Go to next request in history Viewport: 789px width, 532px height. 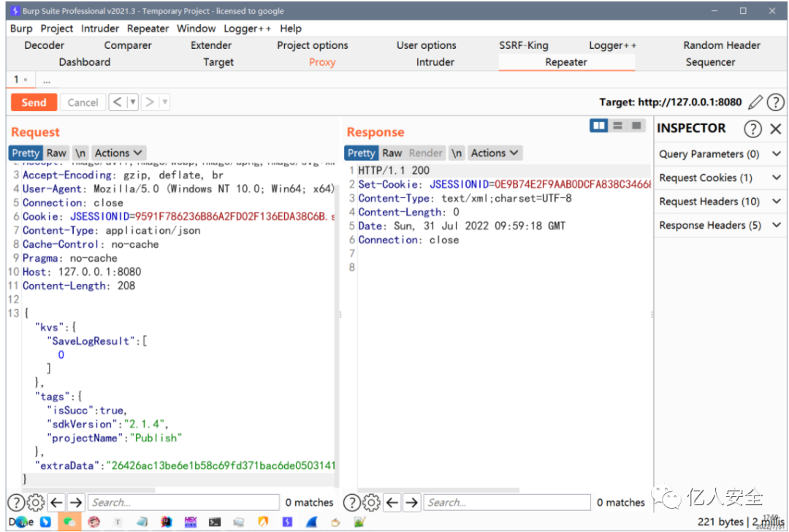point(150,102)
